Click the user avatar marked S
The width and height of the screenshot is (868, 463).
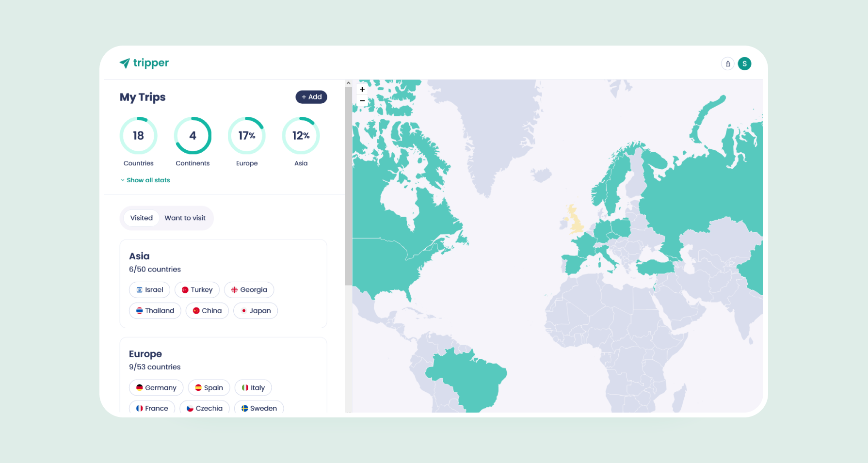point(744,64)
